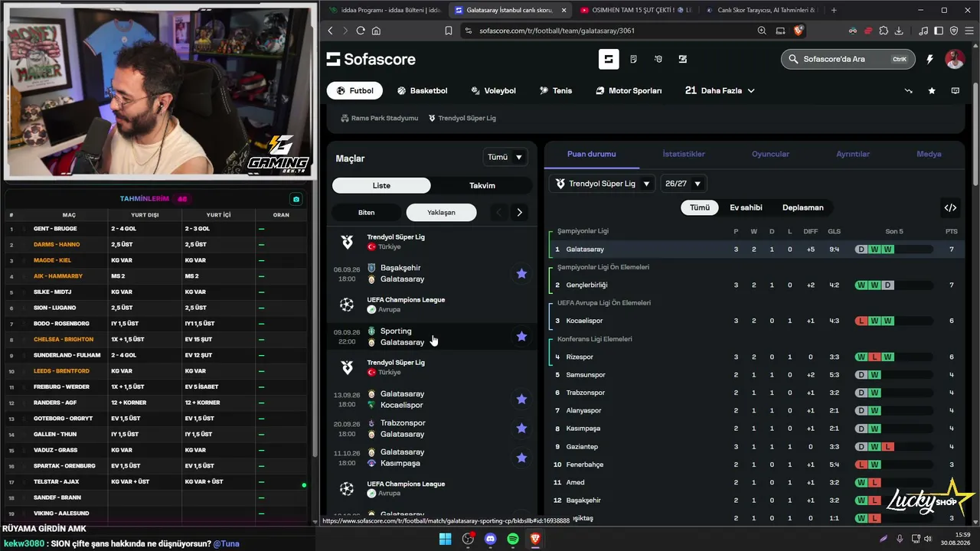
Task: Open Discord from the taskbar
Action: tap(491, 539)
